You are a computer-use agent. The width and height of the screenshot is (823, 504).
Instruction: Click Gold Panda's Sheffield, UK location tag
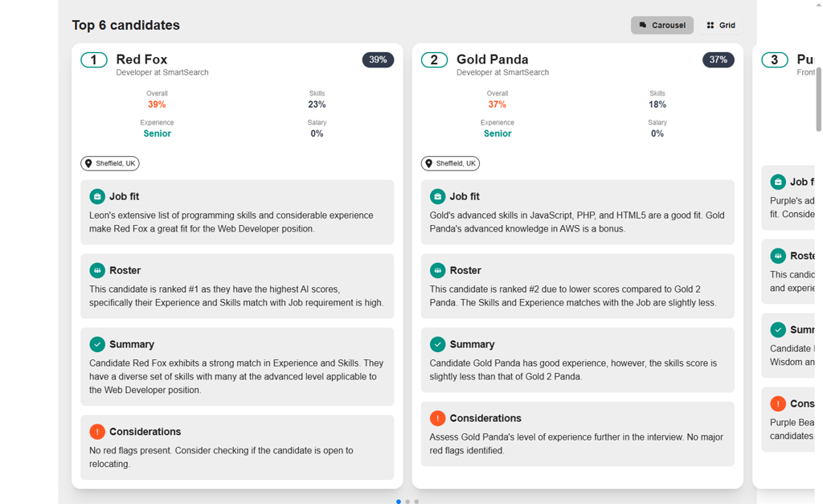coord(450,163)
